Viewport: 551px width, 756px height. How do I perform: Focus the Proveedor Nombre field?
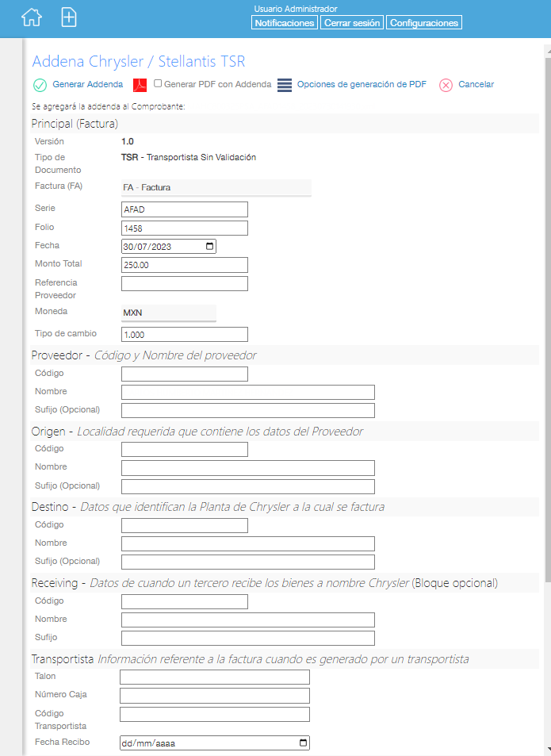point(248,393)
